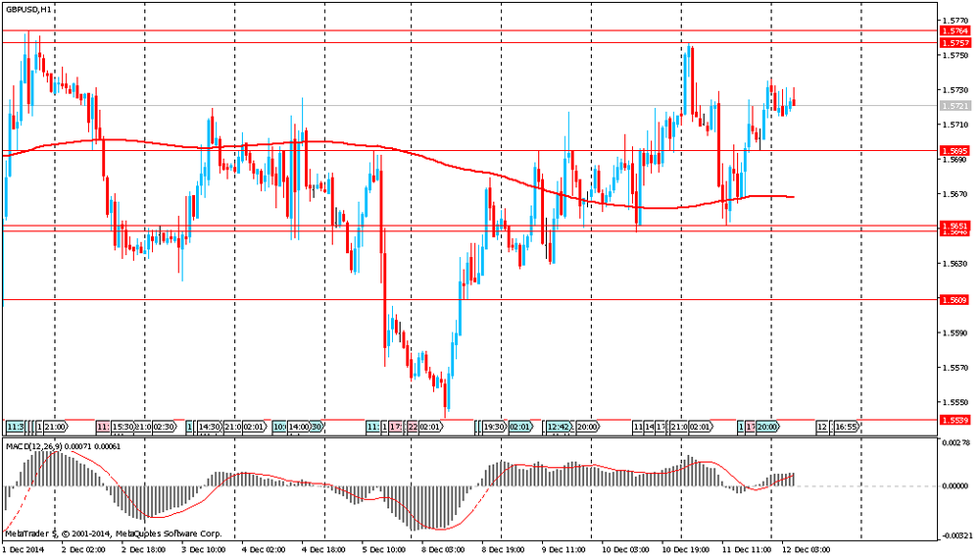Click the gray 1.5721 current price label
The height and width of the screenshot is (560, 980).
click(954, 106)
